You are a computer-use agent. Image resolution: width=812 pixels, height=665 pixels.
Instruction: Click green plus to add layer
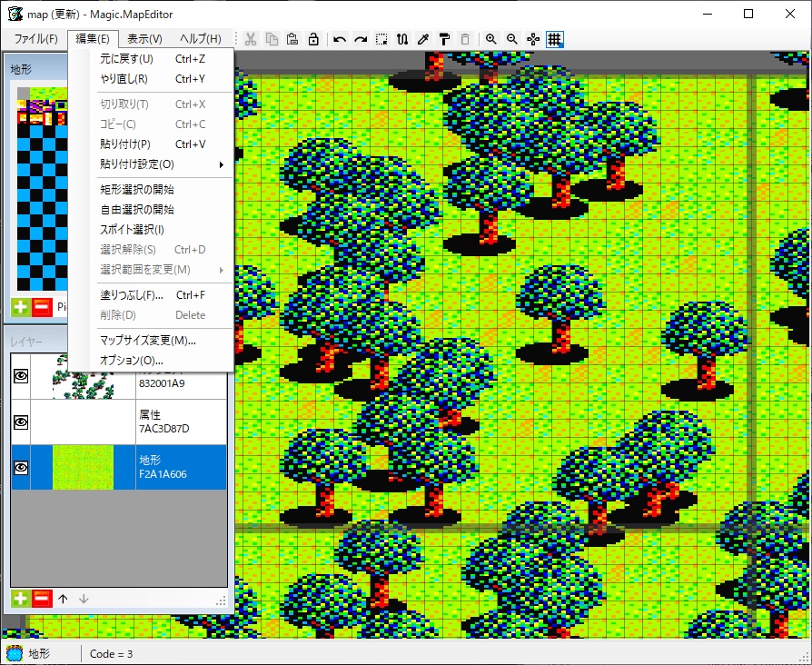pyautogui.click(x=21, y=599)
